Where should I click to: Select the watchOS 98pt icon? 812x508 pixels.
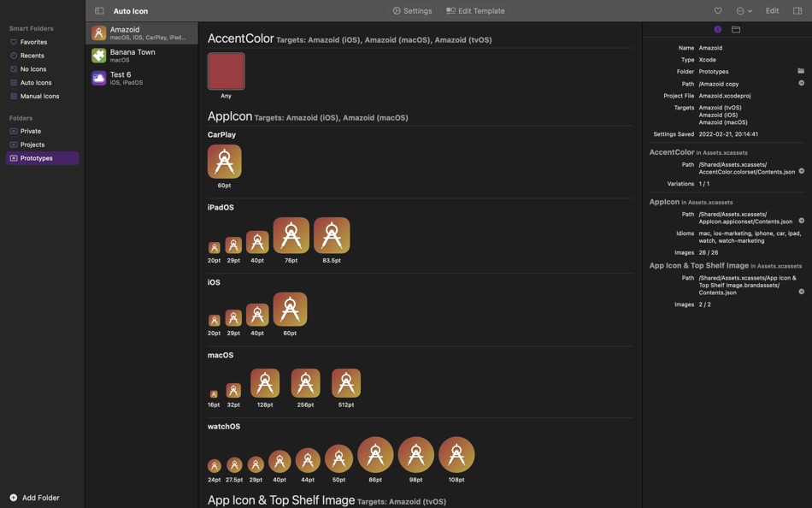point(416,455)
